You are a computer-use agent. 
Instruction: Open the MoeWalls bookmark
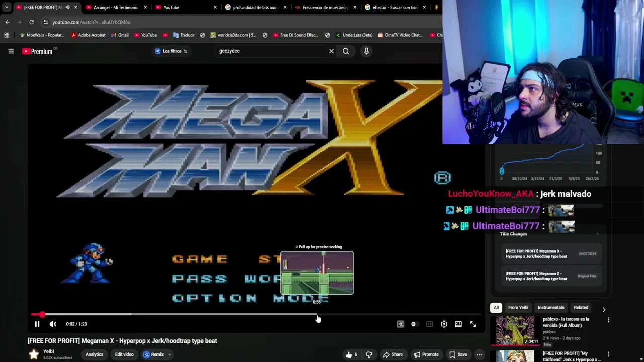pos(42,35)
